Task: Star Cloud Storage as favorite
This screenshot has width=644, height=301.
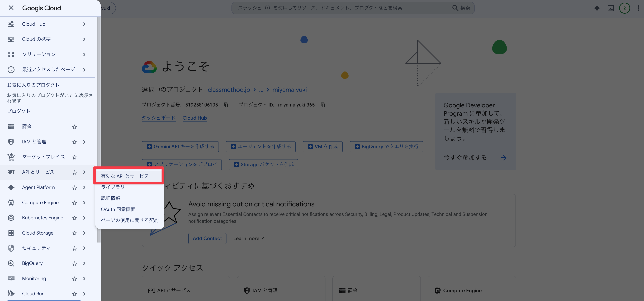Action: [74, 233]
